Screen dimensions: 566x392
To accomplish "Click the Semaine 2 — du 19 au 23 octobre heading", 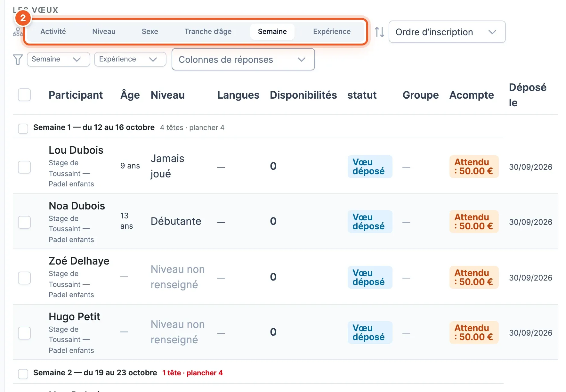I will (95, 373).
